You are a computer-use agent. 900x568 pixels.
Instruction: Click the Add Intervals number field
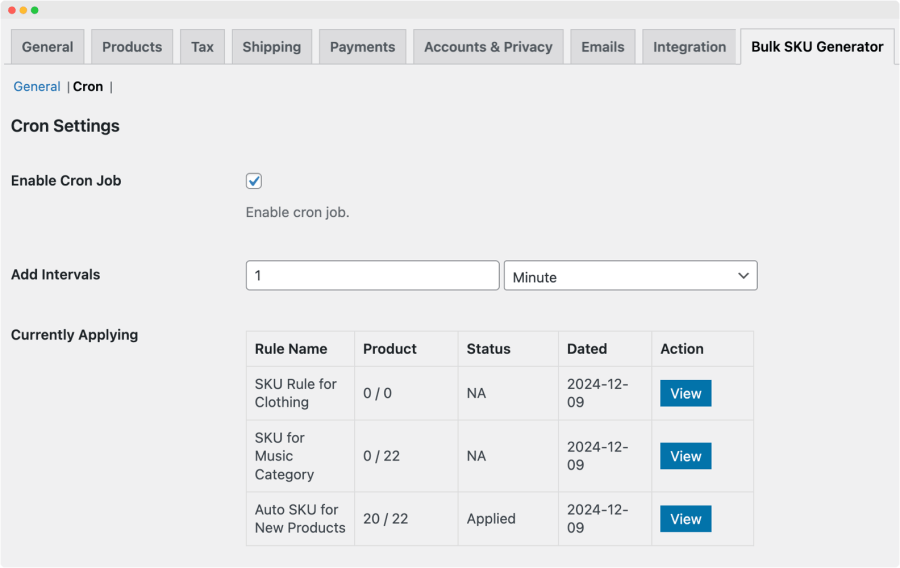(x=372, y=276)
